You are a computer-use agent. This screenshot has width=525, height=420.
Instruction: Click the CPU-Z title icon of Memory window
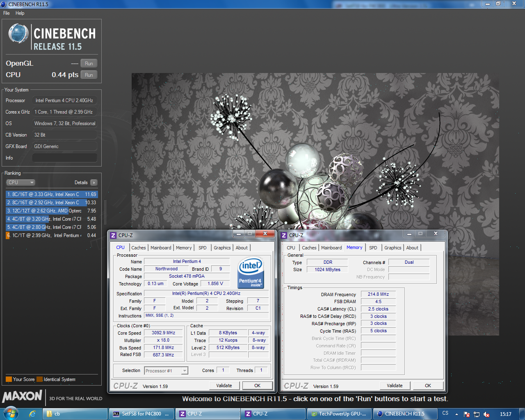coord(284,235)
